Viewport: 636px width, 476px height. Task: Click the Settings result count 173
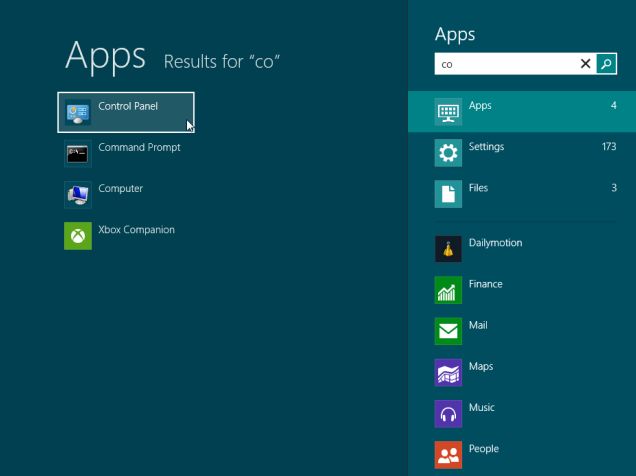(x=609, y=146)
